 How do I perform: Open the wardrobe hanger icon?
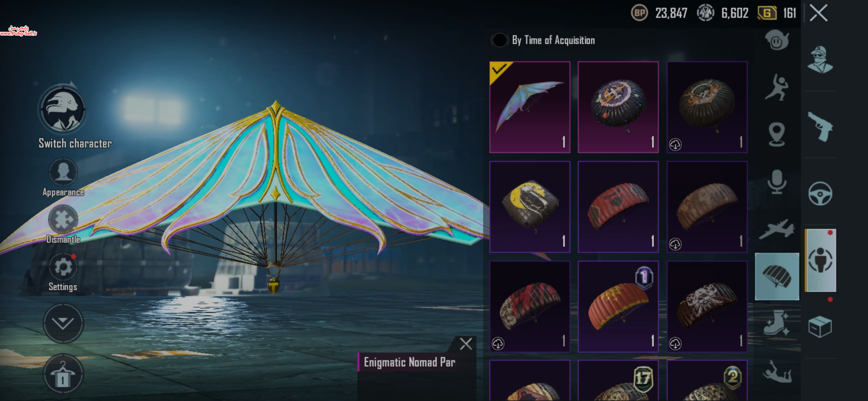tap(63, 374)
